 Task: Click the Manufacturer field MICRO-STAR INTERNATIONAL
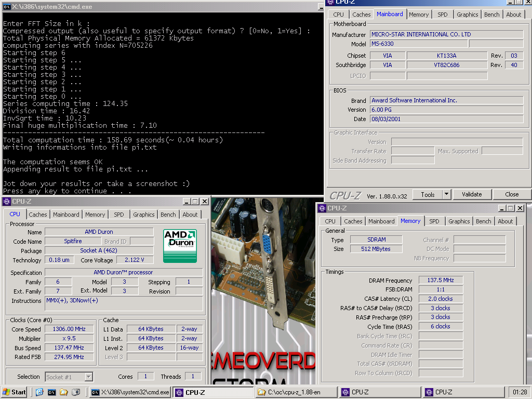coord(446,34)
